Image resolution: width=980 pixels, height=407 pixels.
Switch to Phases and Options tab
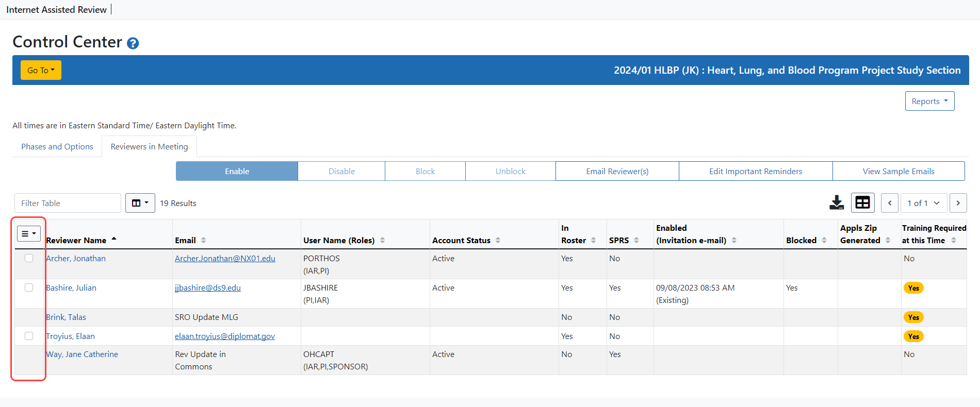click(x=57, y=147)
